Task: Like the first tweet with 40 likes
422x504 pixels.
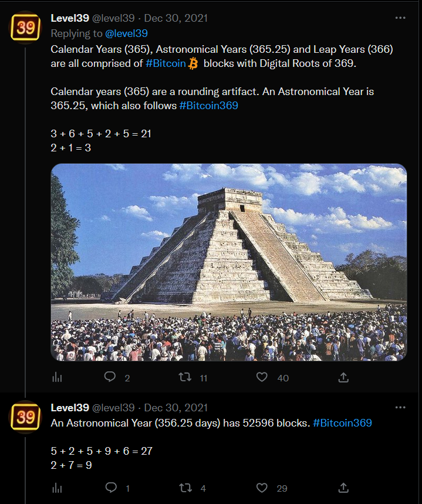Action: pyautogui.click(x=262, y=377)
